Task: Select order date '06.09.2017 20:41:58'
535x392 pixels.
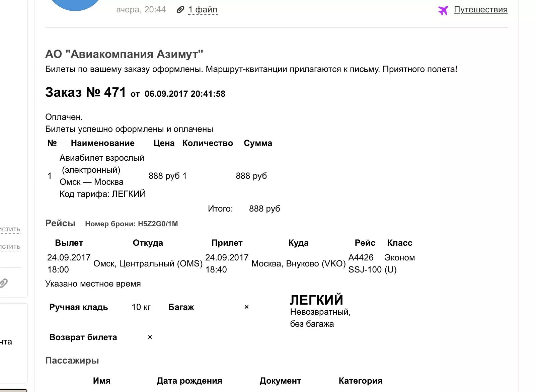Action: click(185, 94)
